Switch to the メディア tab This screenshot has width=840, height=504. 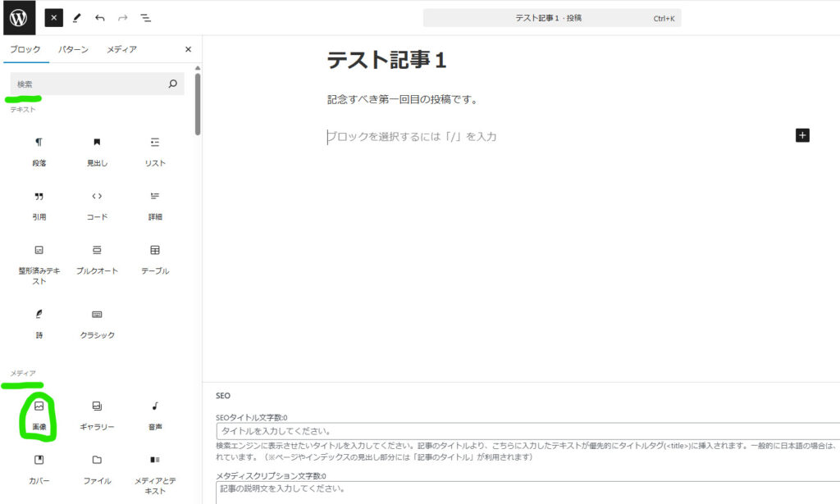[x=121, y=50]
